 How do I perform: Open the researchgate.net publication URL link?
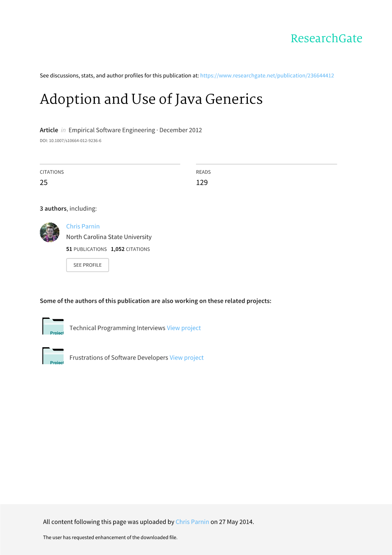(x=267, y=75)
